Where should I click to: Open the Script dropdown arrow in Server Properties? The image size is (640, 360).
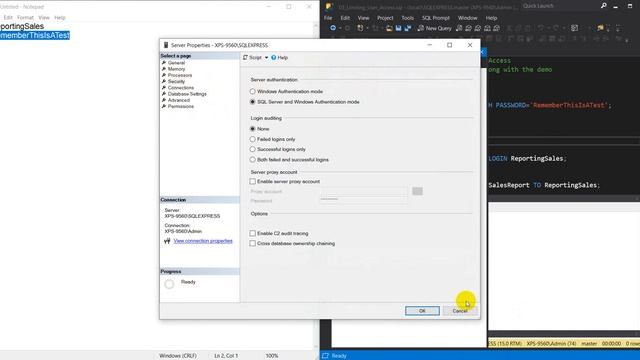pos(266,58)
